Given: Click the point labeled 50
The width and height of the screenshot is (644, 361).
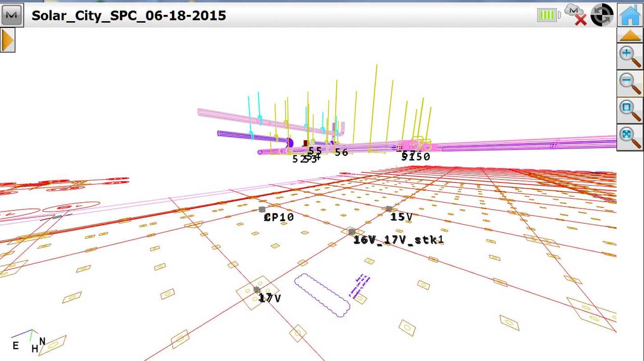Looking at the screenshot, I should [423, 157].
